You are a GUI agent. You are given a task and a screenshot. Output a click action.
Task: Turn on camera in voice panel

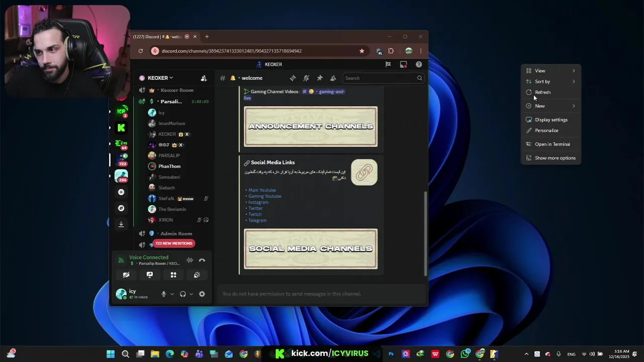126,275
